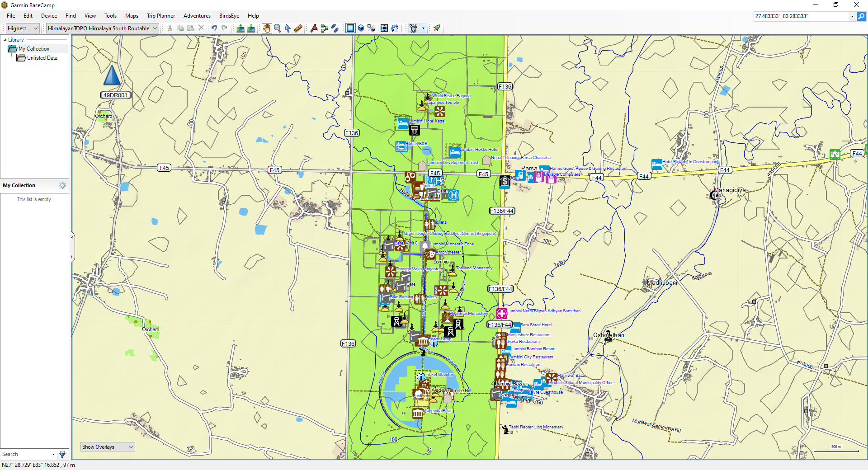
Task: Select the New Route tool
Action: [324, 28]
